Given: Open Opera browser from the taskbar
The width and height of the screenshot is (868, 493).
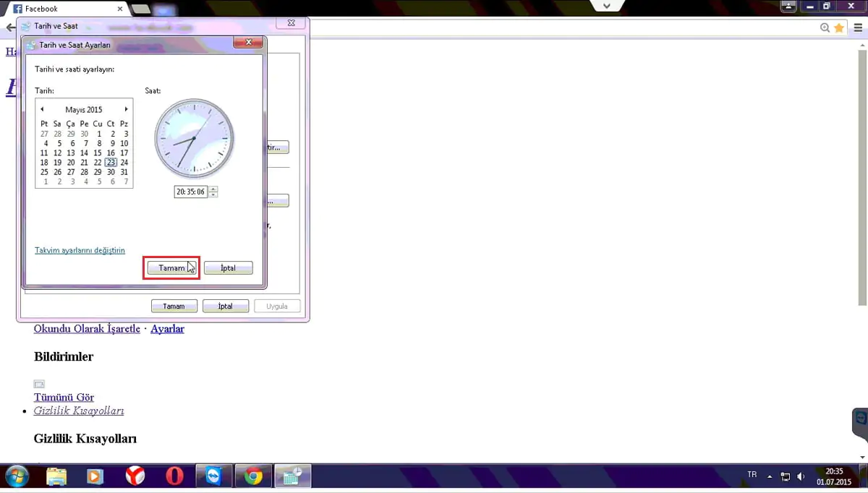Looking at the screenshot, I should click(x=174, y=477).
